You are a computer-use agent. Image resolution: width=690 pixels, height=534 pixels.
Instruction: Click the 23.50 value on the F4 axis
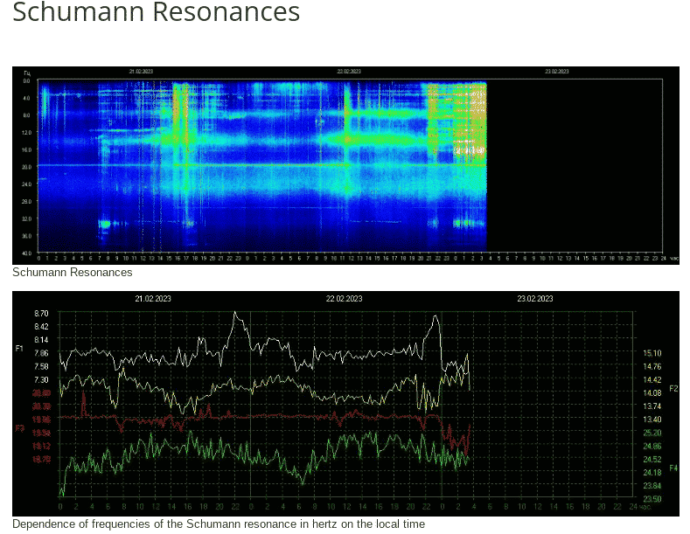coord(651,499)
